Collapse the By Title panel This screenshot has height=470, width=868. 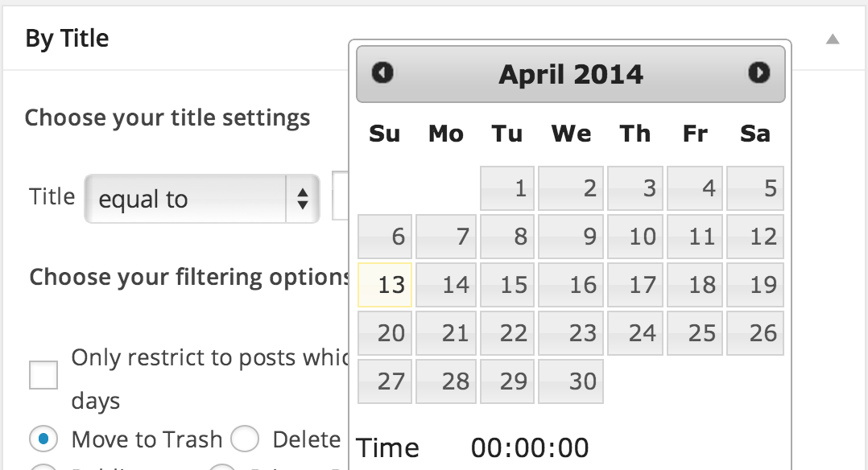(x=833, y=39)
